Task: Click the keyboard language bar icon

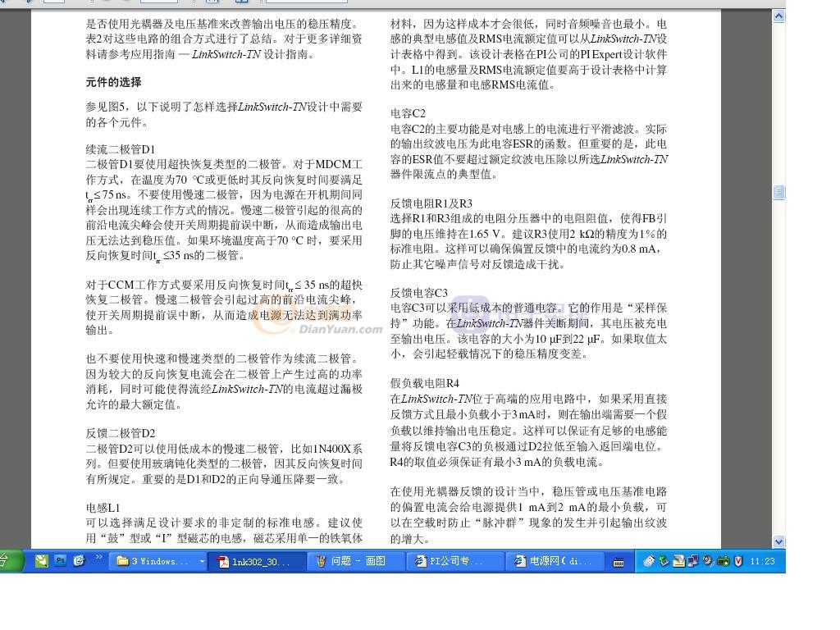Action: 619,561
